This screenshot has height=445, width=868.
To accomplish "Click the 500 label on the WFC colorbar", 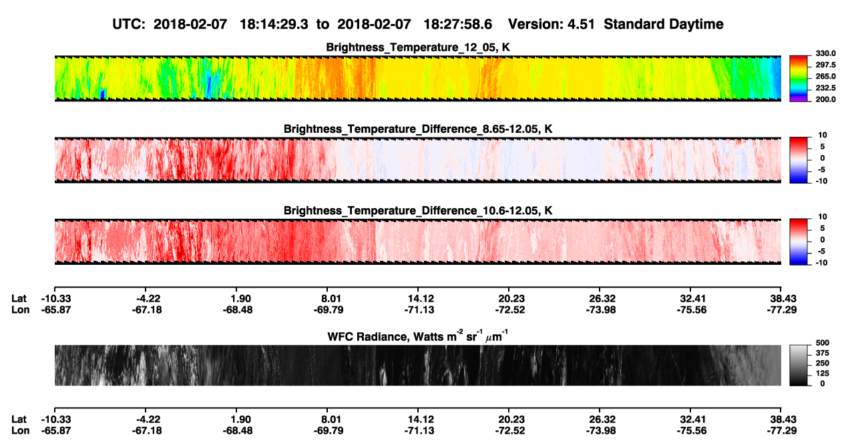I will coord(823,343).
